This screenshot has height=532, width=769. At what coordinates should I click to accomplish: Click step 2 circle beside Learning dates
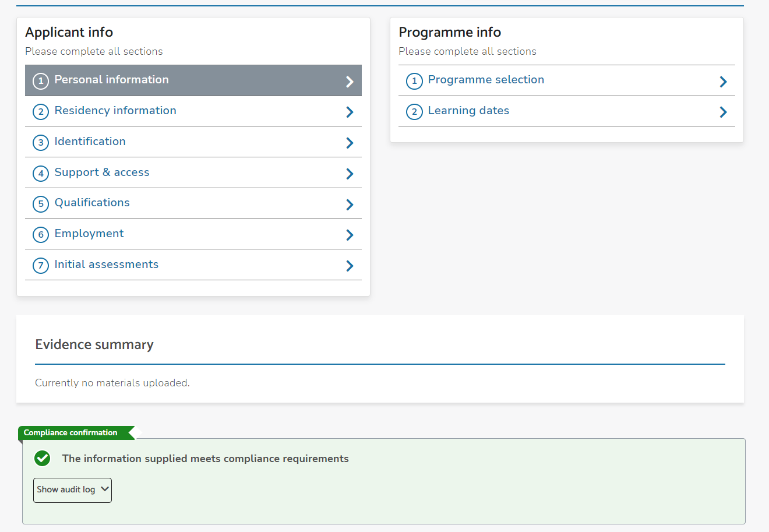click(x=414, y=111)
